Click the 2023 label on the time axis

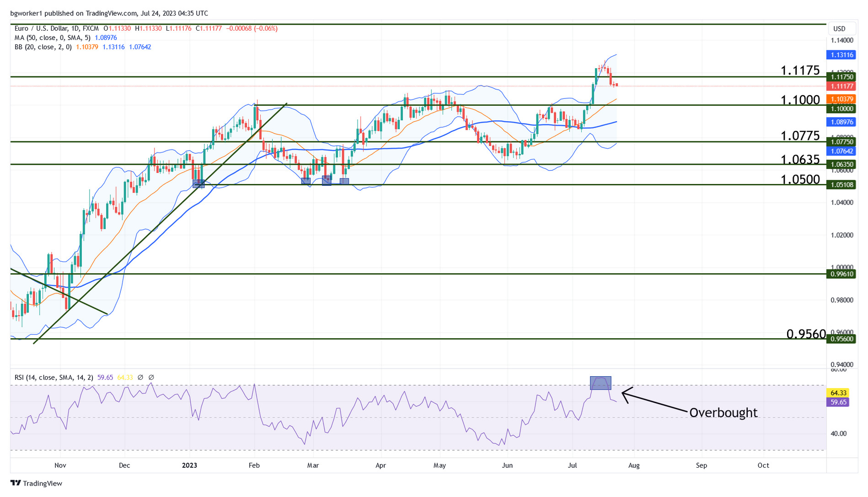189,465
